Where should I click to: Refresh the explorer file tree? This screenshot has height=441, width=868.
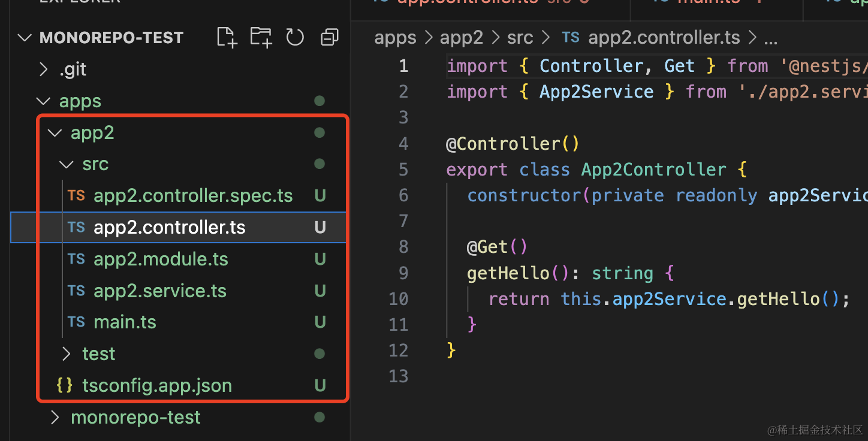point(295,38)
